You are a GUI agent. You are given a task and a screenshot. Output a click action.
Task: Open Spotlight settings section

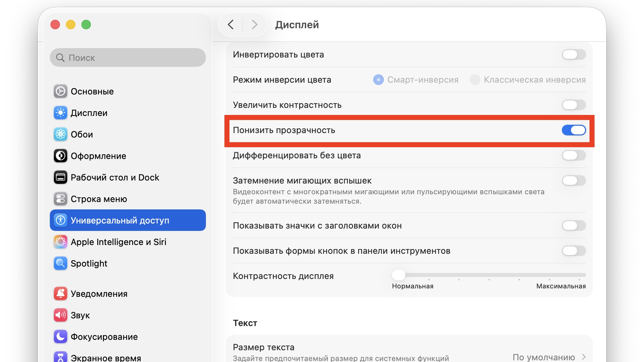pyautogui.click(x=128, y=264)
